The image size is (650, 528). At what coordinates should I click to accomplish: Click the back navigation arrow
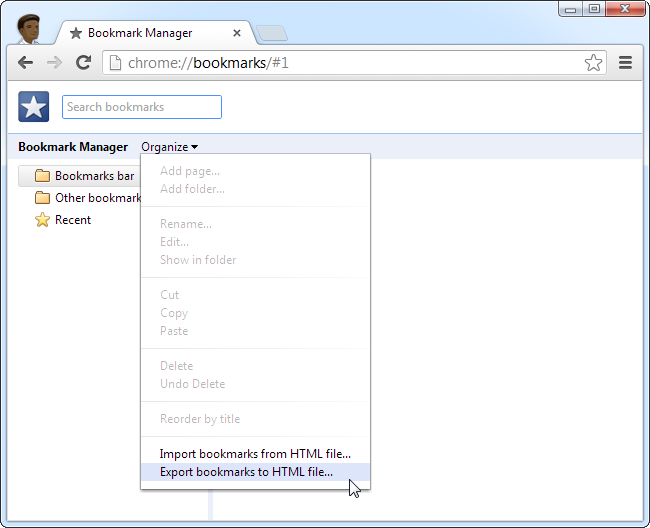[25, 63]
